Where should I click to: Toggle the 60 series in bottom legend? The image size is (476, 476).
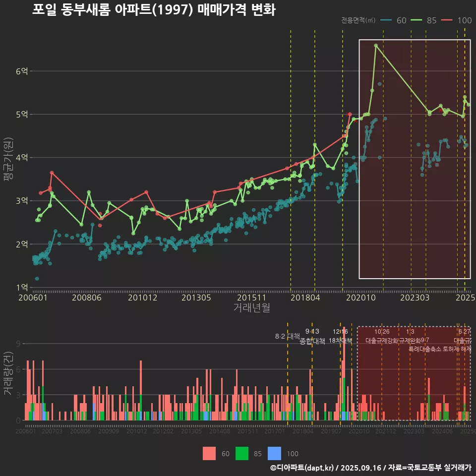[x=225, y=453]
